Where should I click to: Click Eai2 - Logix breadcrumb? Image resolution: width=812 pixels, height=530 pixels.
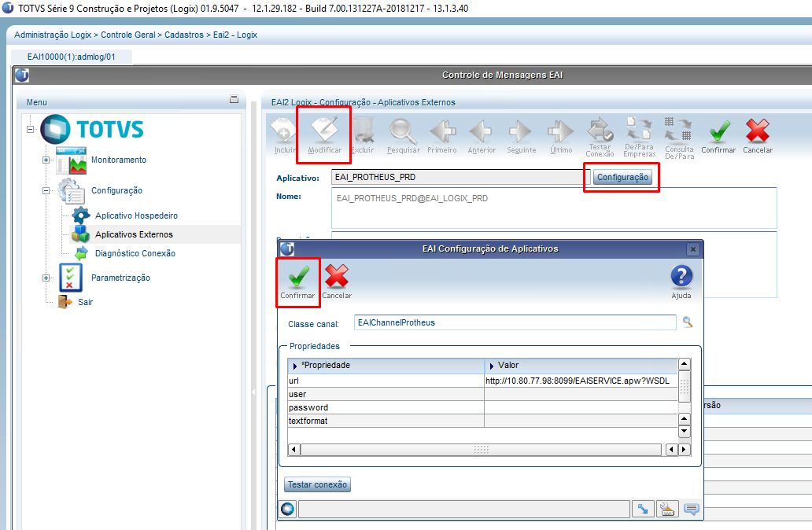[x=235, y=35]
